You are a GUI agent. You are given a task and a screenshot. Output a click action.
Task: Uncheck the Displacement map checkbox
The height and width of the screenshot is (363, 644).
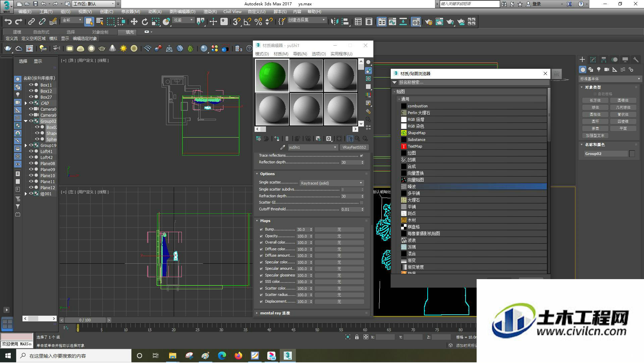[x=261, y=302]
